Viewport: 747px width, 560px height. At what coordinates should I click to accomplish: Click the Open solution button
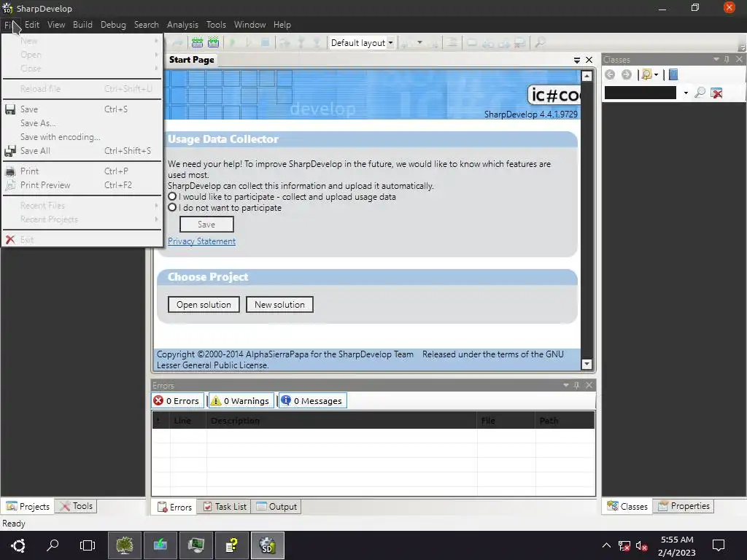coord(204,305)
